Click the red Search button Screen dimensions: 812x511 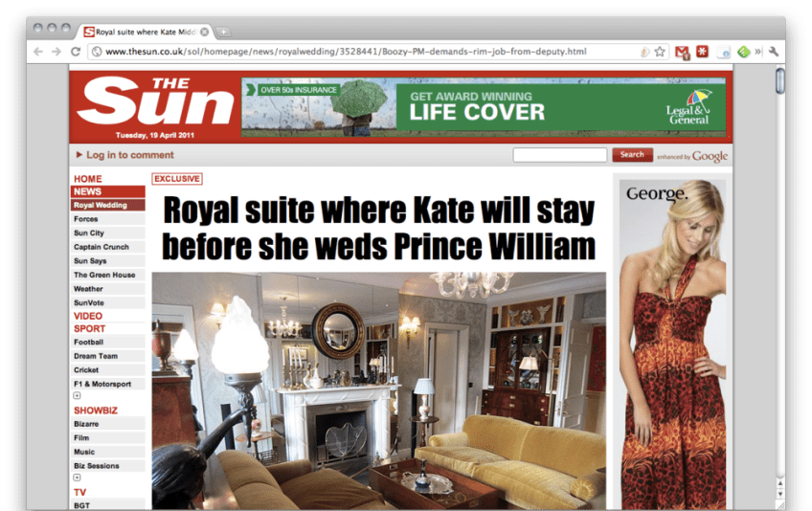coord(632,155)
